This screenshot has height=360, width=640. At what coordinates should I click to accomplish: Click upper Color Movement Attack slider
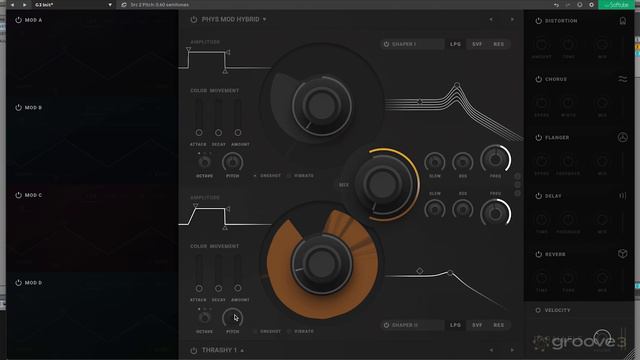[199, 118]
